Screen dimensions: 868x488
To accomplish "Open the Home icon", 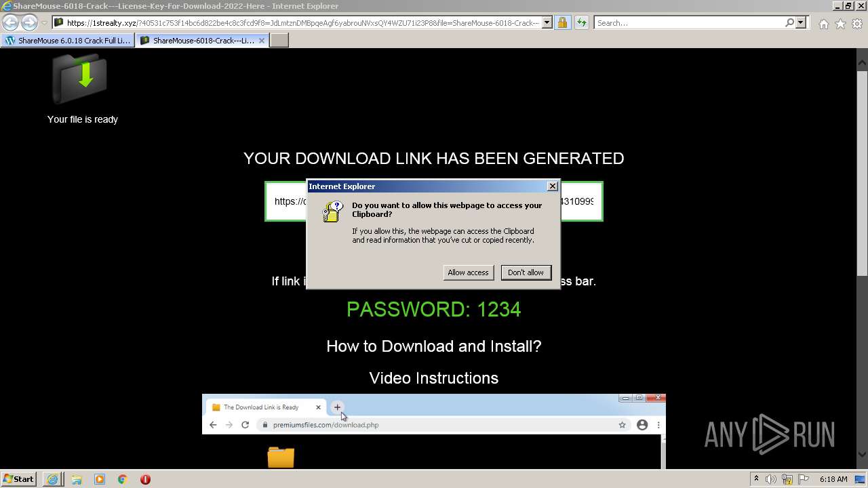I will tap(823, 24).
